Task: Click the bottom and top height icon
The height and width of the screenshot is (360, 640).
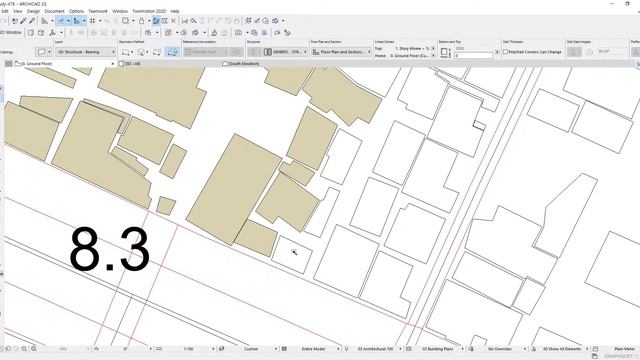Action: click(446, 53)
